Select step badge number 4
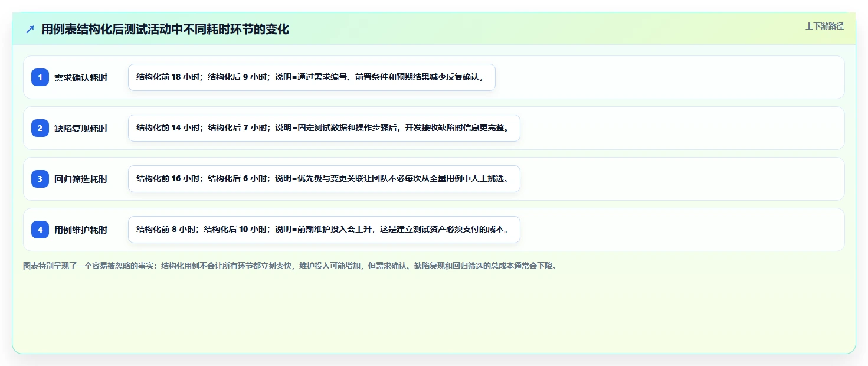 pyautogui.click(x=40, y=230)
